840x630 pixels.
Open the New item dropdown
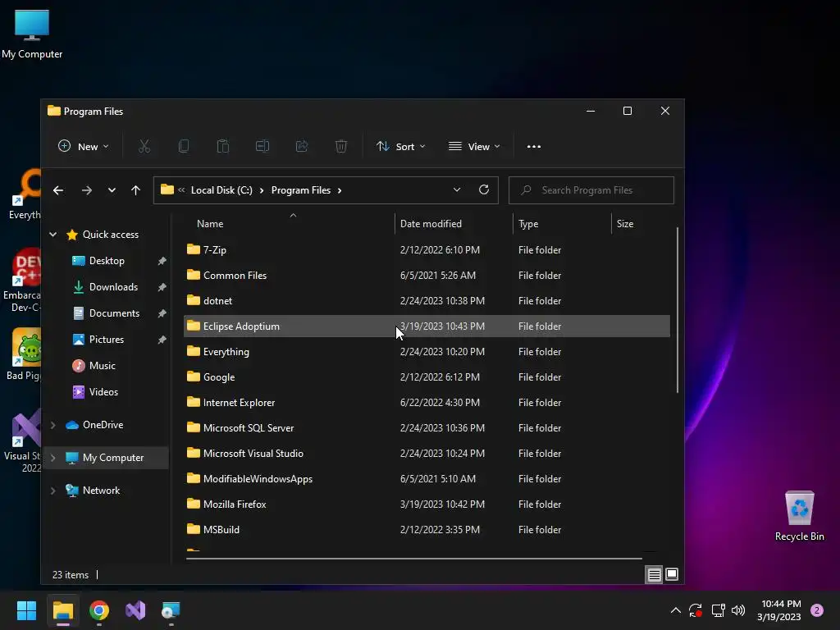pos(84,146)
